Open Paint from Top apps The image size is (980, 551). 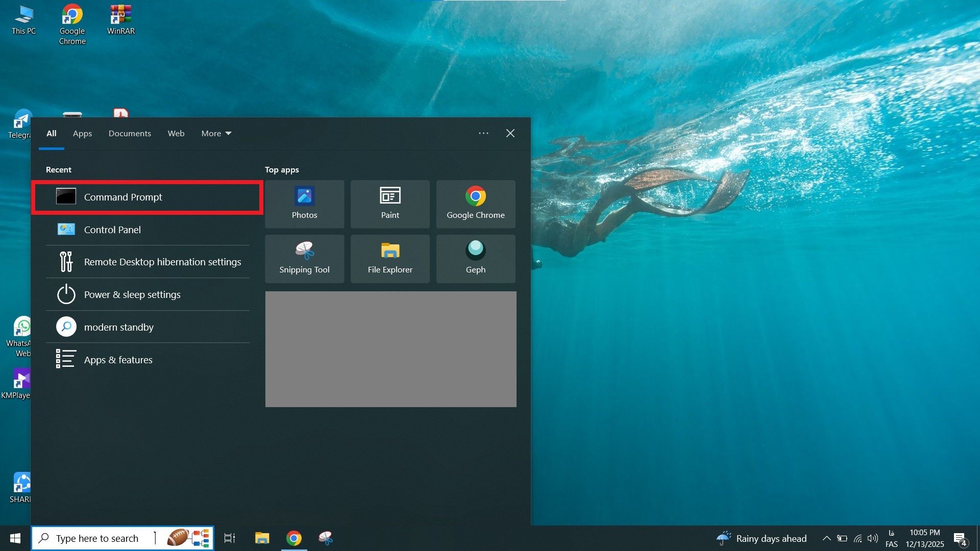[x=390, y=204]
